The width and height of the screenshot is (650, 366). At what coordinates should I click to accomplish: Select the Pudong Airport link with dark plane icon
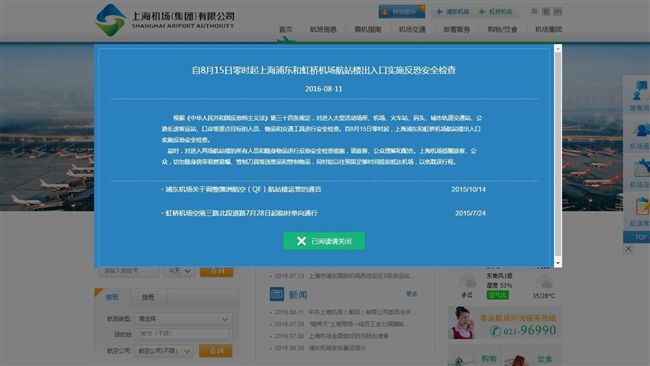453,12
